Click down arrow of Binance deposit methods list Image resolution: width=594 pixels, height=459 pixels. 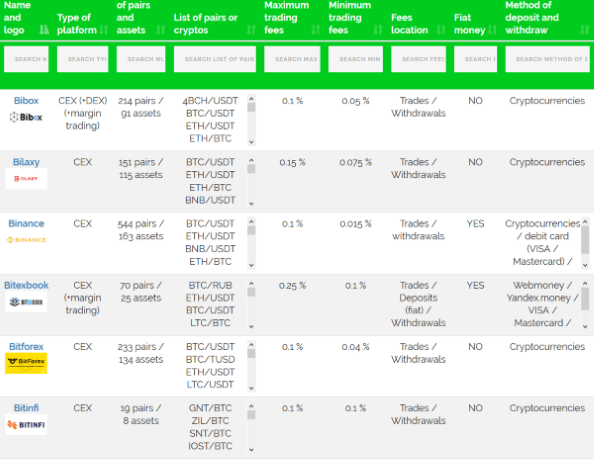click(x=585, y=265)
